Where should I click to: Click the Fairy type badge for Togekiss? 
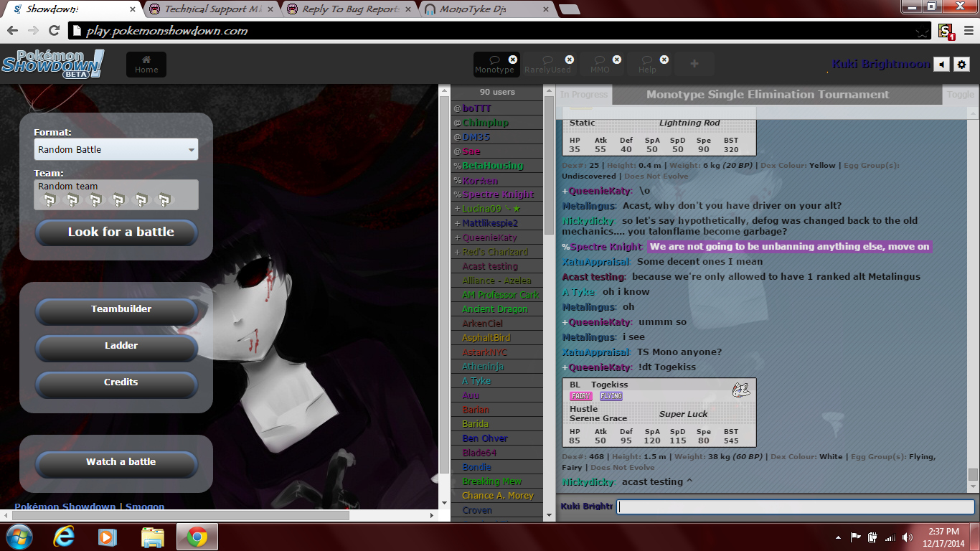[x=581, y=396]
